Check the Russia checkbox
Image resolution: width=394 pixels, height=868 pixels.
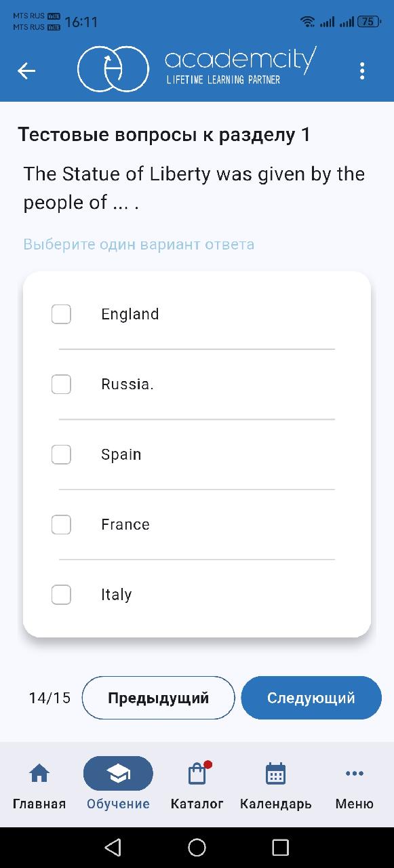pyautogui.click(x=61, y=384)
